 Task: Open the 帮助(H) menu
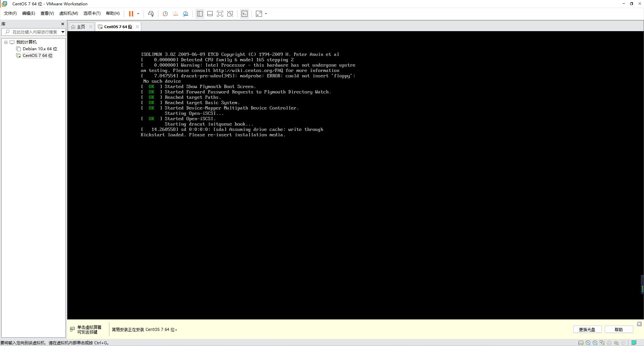click(x=113, y=13)
